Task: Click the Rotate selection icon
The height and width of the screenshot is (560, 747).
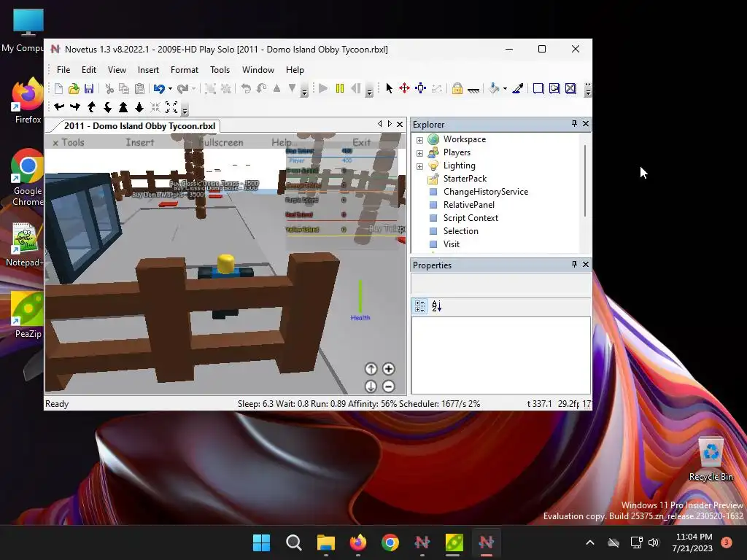Action: (x=246, y=88)
